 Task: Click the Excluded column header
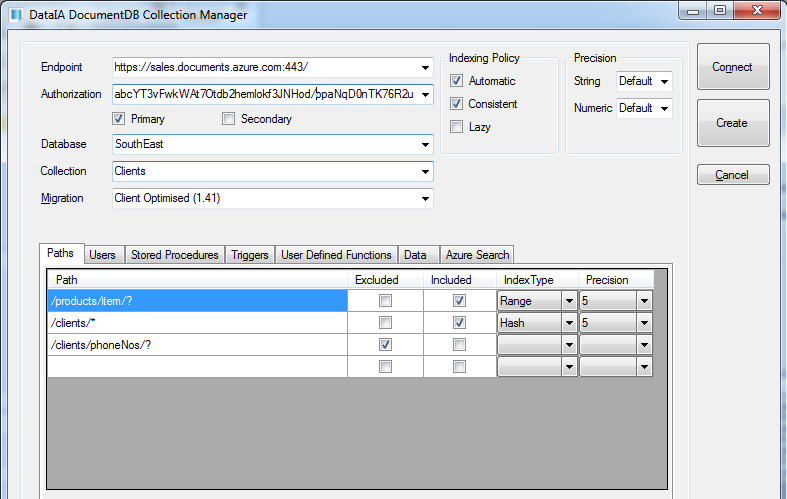pyautogui.click(x=385, y=280)
